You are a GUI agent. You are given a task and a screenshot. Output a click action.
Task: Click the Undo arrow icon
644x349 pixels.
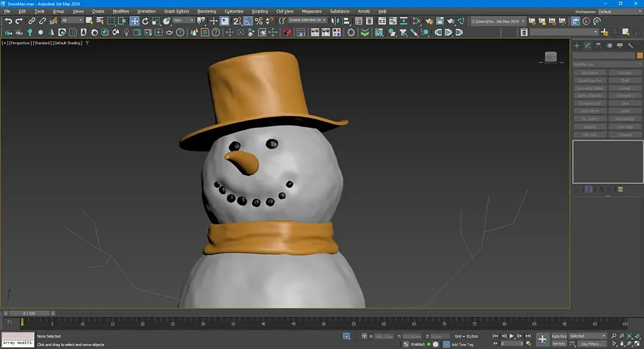[8, 21]
